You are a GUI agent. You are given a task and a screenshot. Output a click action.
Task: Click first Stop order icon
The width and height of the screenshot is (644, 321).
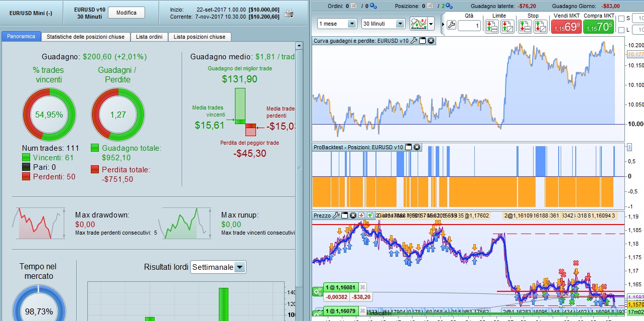(x=525, y=26)
